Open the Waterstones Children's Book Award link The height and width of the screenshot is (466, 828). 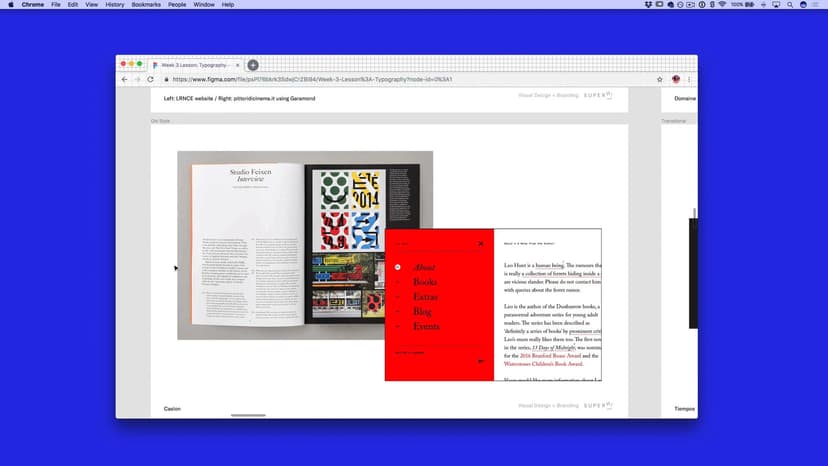pyautogui.click(x=543, y=364)
